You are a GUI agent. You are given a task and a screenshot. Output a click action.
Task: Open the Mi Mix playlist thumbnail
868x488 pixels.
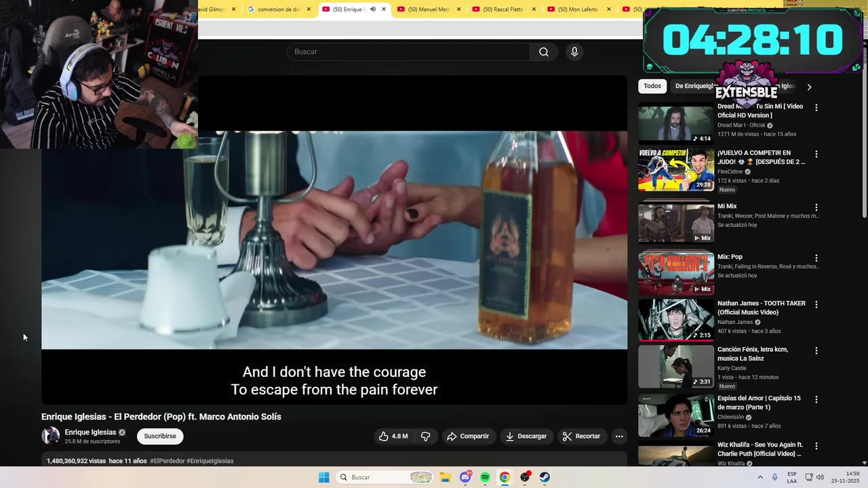point(676,222)
